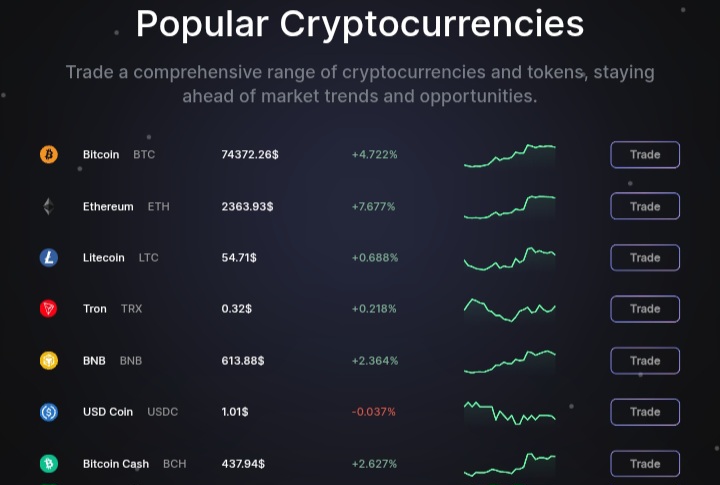Click the red Tron icon
720x485 pixels.
48,309
